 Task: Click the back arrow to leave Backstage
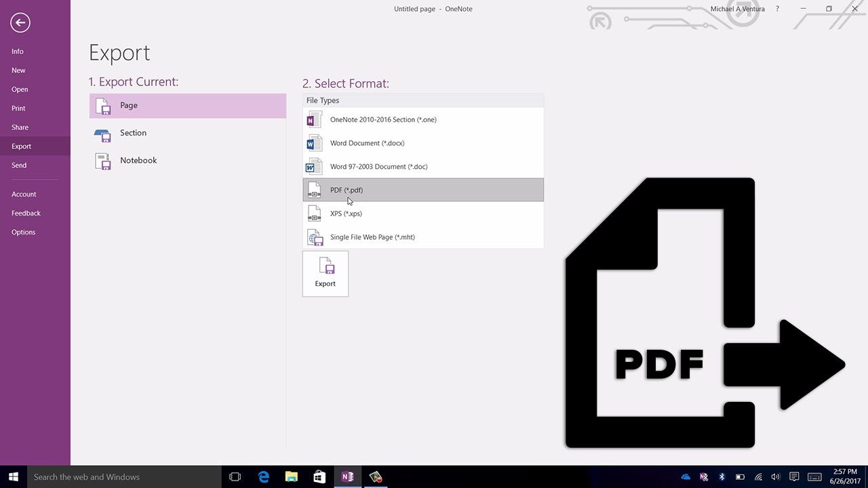tap(20, 23)
